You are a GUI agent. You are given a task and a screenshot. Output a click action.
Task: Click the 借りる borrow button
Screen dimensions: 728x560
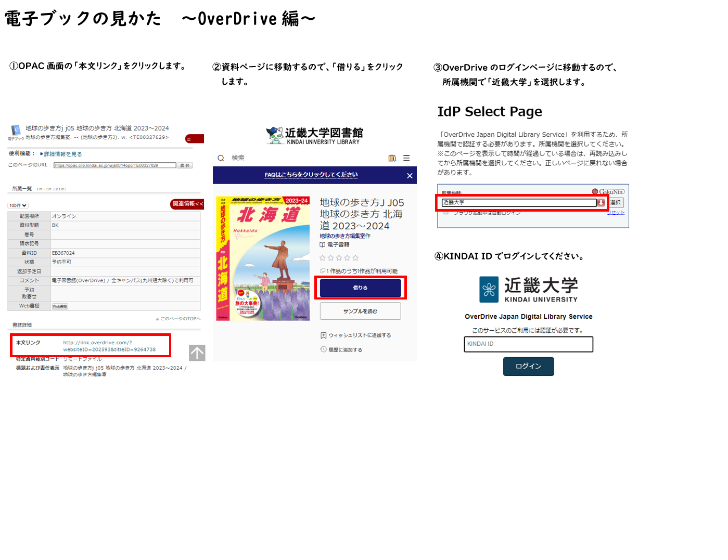click(360, 288)
